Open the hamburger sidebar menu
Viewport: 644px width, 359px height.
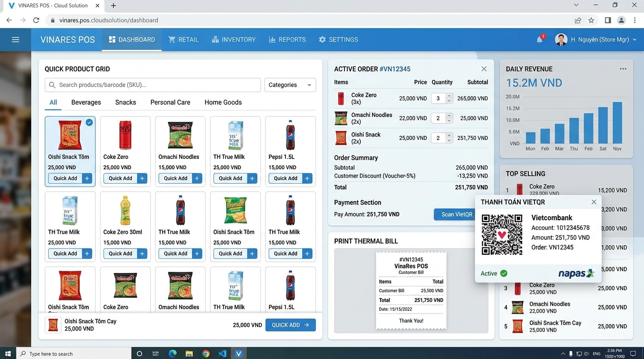click(x=15, y=40)
